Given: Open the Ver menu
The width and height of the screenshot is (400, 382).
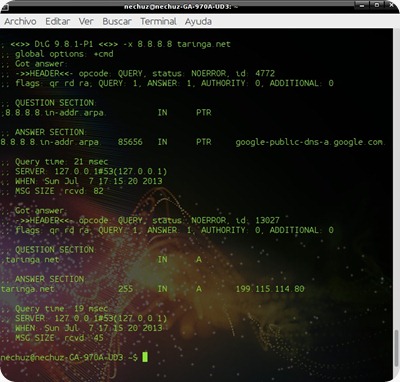Looking at the screenshot, I should click(x=86, y=22).
